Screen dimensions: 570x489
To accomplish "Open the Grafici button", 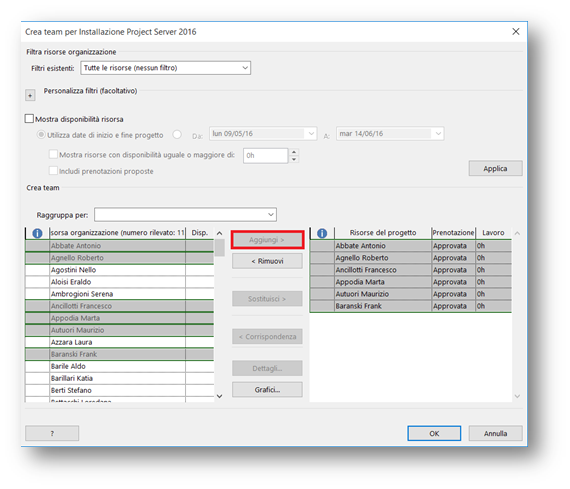I will coord(267,390).
